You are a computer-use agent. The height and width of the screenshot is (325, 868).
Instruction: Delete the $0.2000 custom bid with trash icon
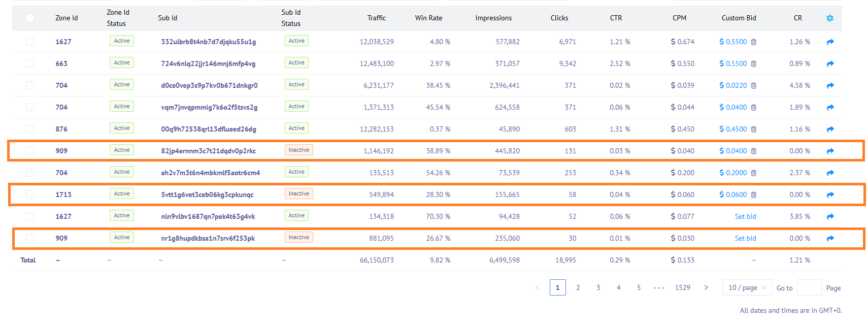[x=754, y=173]
